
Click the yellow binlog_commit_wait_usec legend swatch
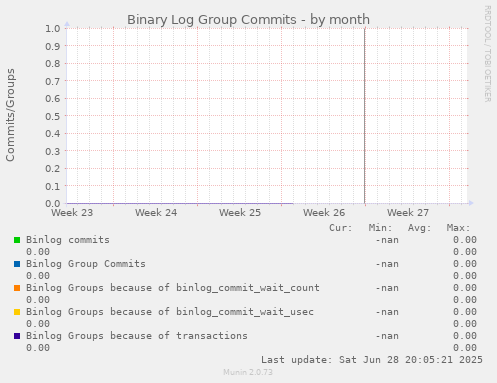point(17,312)
